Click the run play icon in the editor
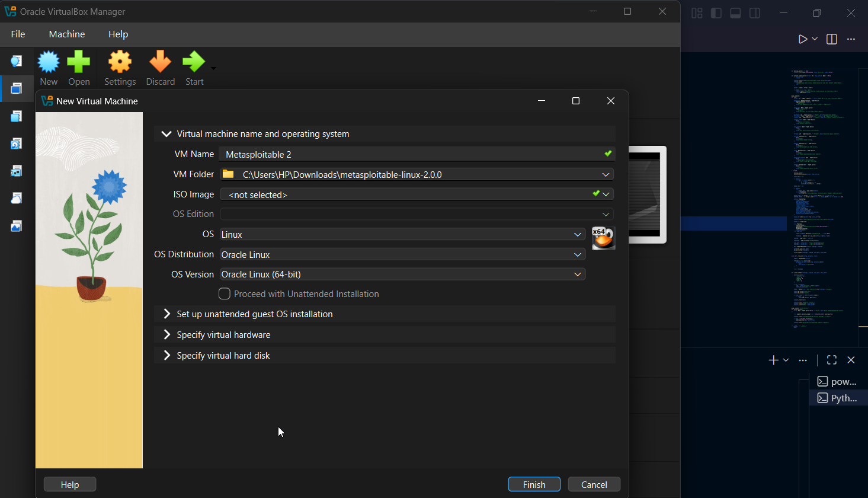 pyautogui.click(x=802, y=39)
